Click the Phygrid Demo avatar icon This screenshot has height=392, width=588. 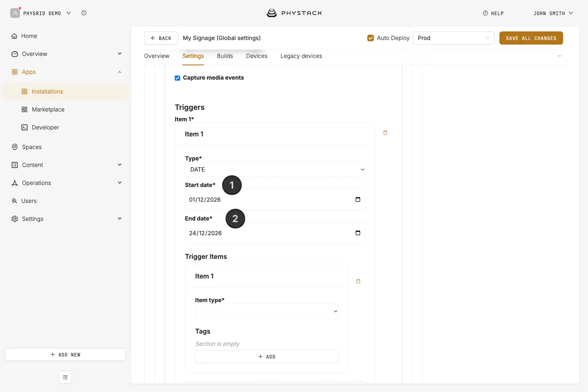tap(15, 13)
